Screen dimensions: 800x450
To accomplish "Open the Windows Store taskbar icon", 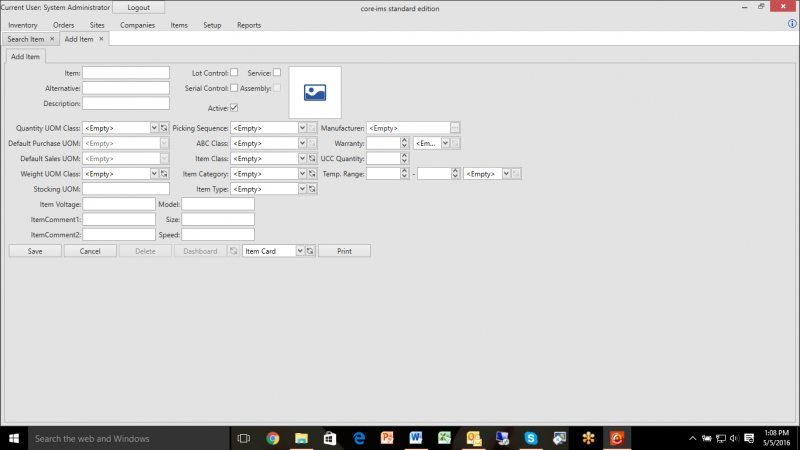I will (x=330, y=438).
